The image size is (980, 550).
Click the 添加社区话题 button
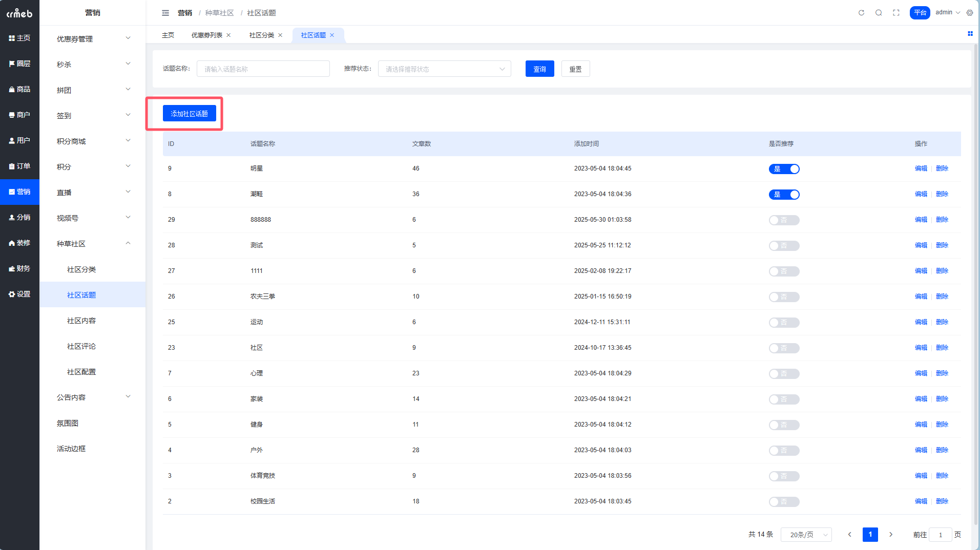[189, 114]
